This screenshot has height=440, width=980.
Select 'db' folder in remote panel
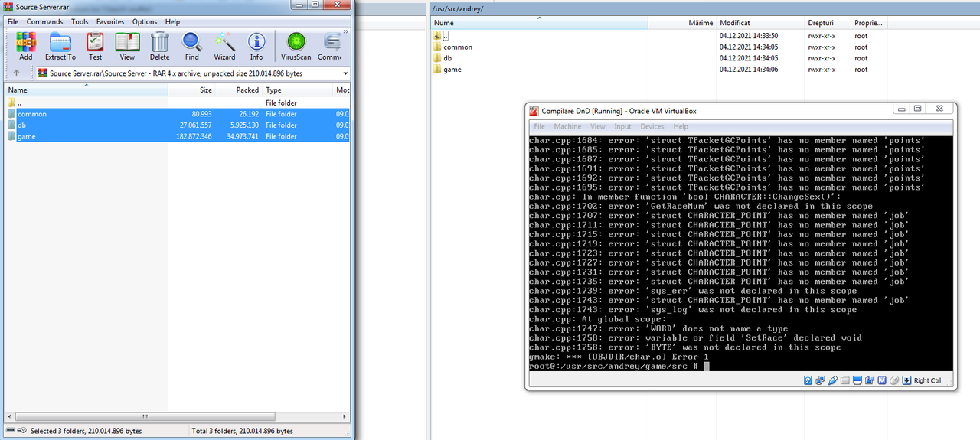[443, 58]
